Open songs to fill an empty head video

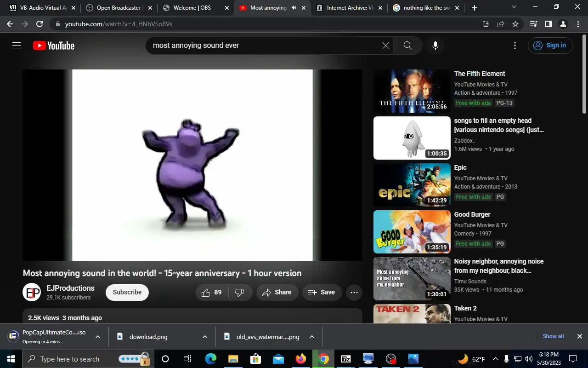(412, 138)
